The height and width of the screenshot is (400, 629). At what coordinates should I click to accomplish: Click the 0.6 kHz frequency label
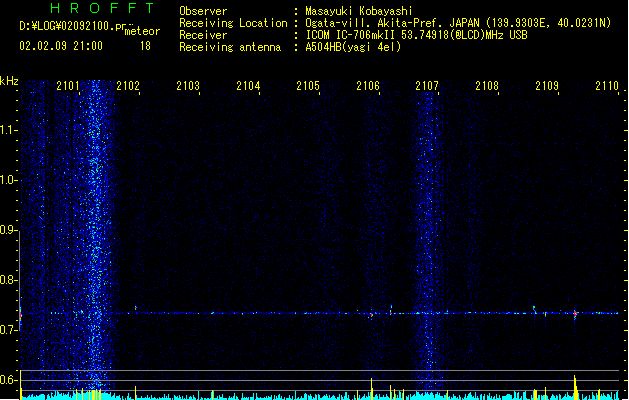click(x=8, y=380)
